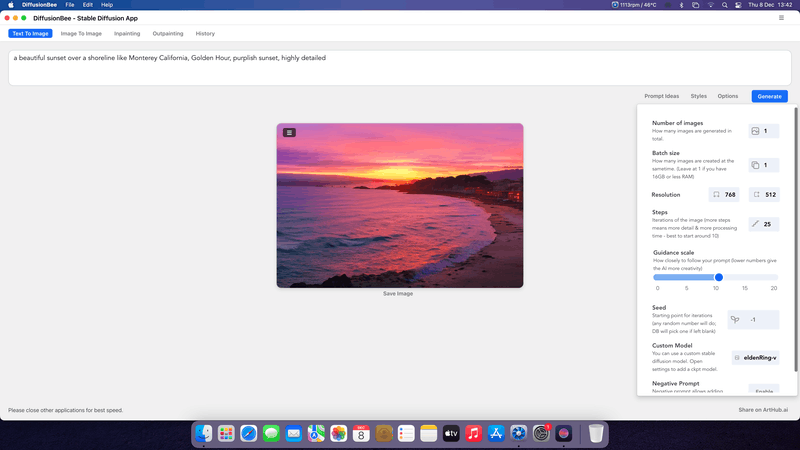Viewport: 800px width, 450px height.
Task: Click the '1113rpm / 46°C' menu bar readout
Action: [x=634, y=5]
